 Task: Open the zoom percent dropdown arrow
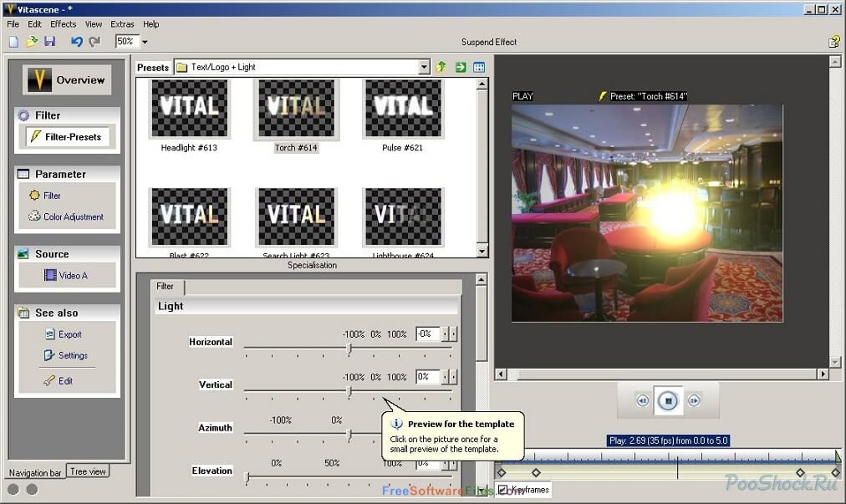click(x=145, y=42)
